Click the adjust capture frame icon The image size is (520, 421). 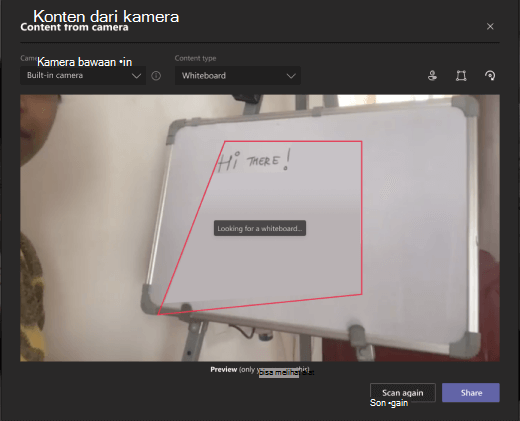pos(461,76)
